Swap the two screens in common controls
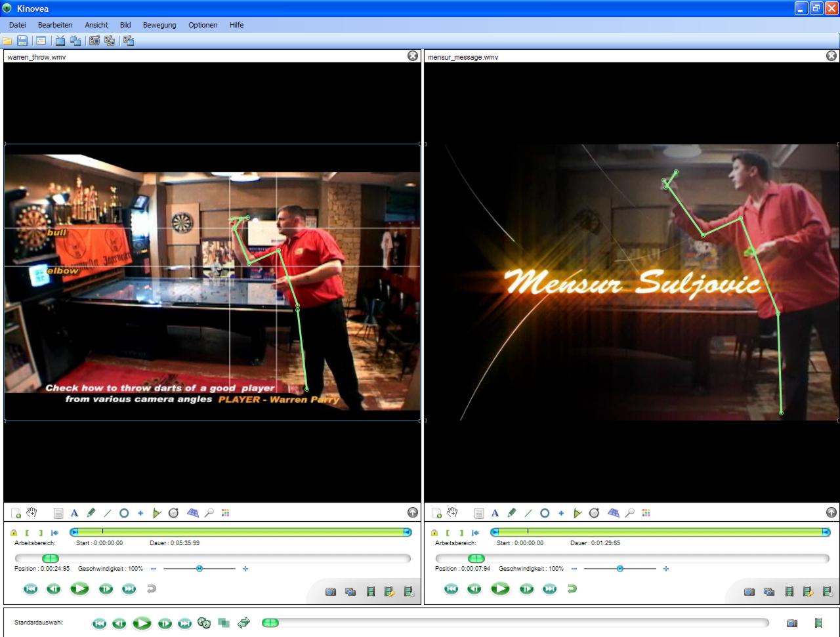Viewport: 840px width, 637px height. [243, 623]
